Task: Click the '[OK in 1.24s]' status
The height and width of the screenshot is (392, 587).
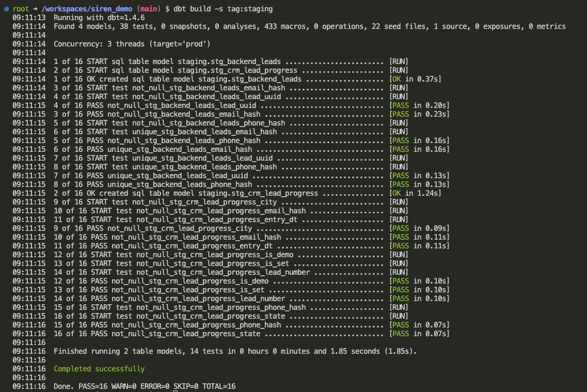Action: [x=415, y=193]
